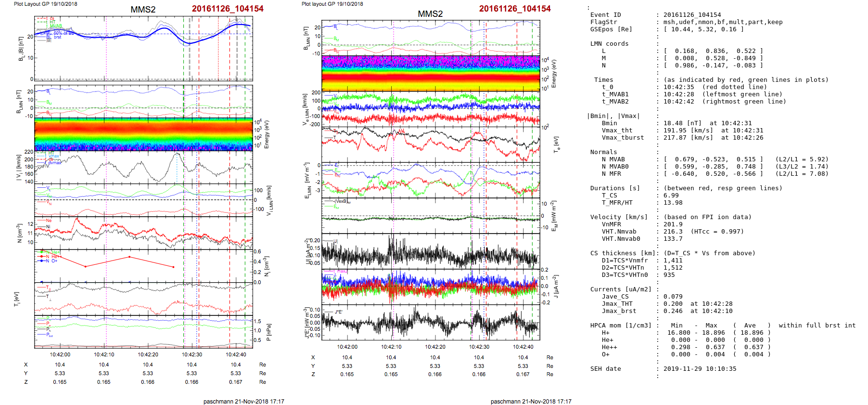Click the right plot's electron energy spectrogram

pos(431,73)
